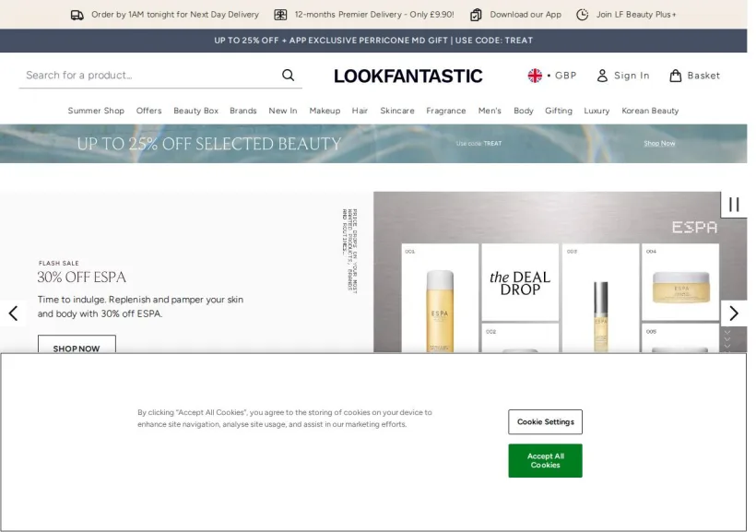Image resolution: width=756 pixels, height=532 pixels.
Task: Click the Sign In person icon
Action: (602, 76)
